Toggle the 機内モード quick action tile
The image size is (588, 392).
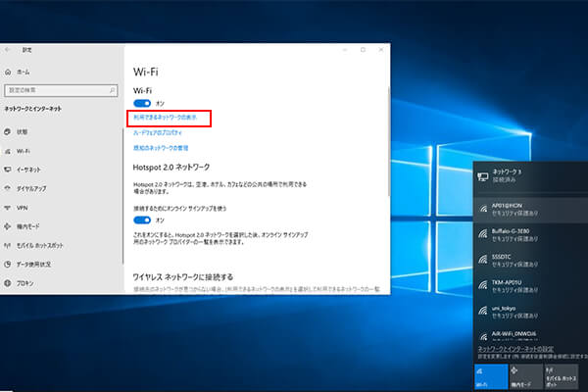pyautogui.click(x=525, y=376)
